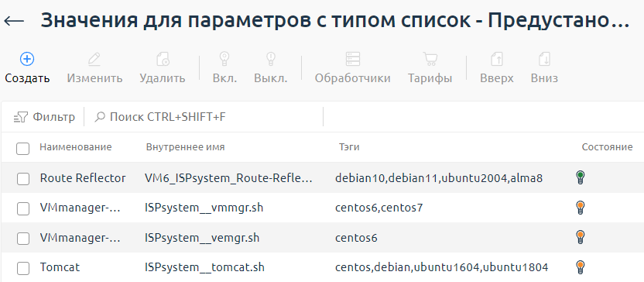644x282 pixels.
Task: Click tags debian10,debian11,ubuntu2004,alma8
Action: point(439,178)
